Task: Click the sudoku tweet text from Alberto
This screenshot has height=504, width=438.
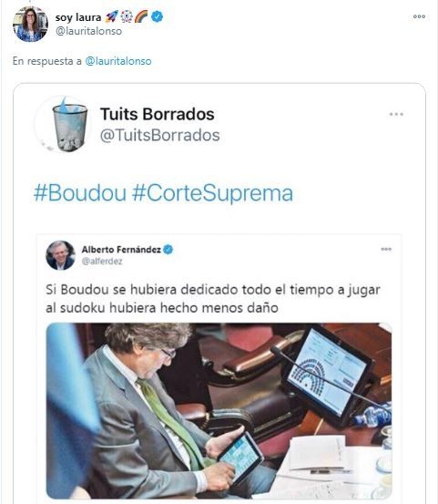Action: (x=213, y=299)
